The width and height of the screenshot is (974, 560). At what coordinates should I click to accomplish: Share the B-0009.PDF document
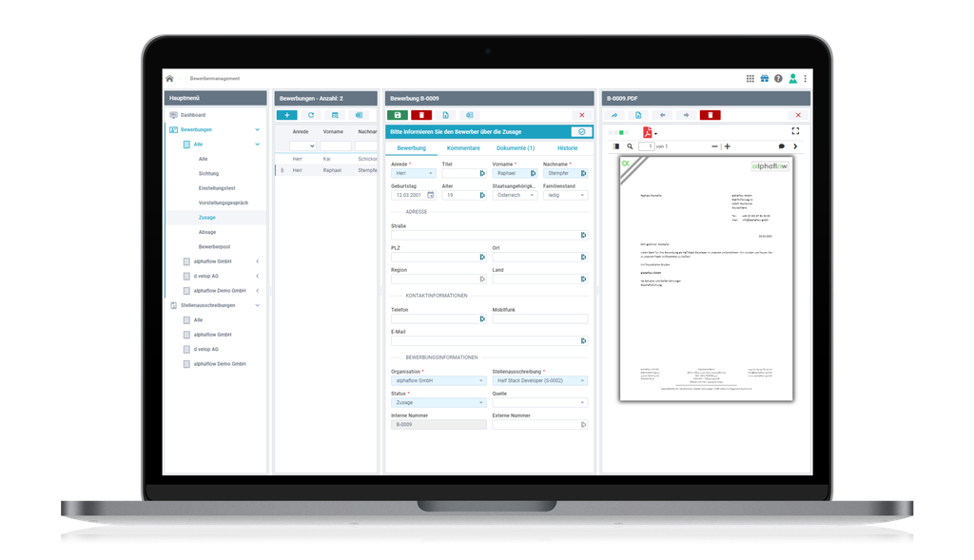pos(614,115)
